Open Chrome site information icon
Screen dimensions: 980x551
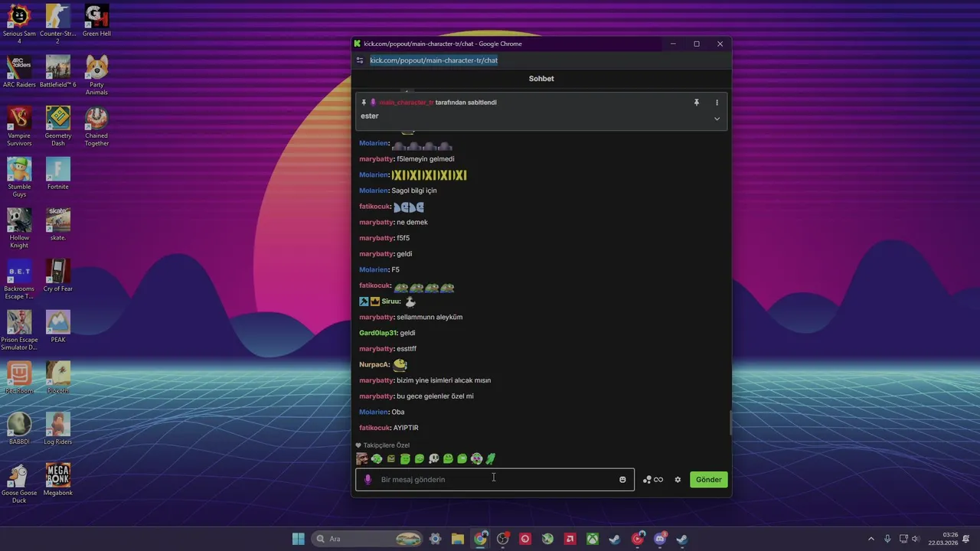360,60
